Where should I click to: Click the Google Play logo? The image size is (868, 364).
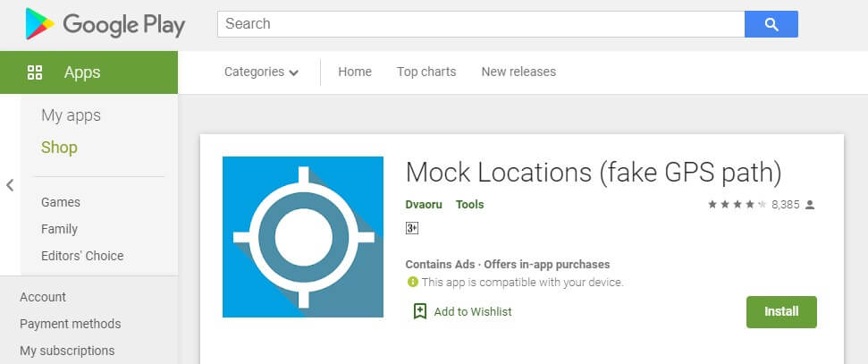[105, 24]
